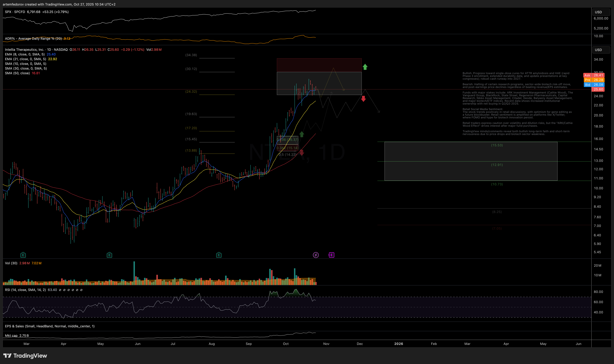614x364 pixels.
Task: Open the USD currency selector of main chart
Action: point(601,50)
